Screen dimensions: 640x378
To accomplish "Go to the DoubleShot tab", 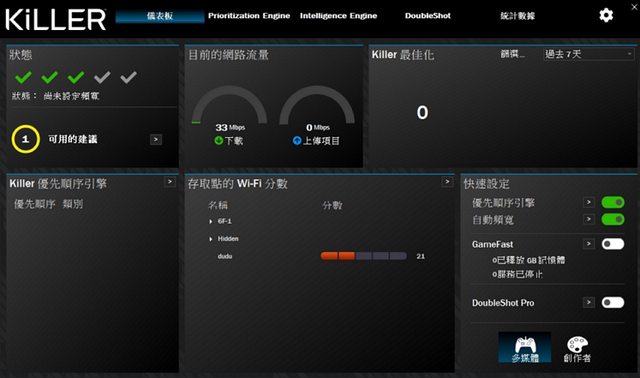I will tap(428, 16).
